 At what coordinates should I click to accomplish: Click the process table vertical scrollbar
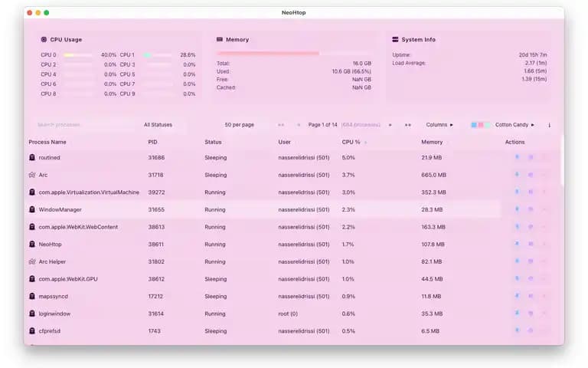pyautogui.click(x=562, y=161)
